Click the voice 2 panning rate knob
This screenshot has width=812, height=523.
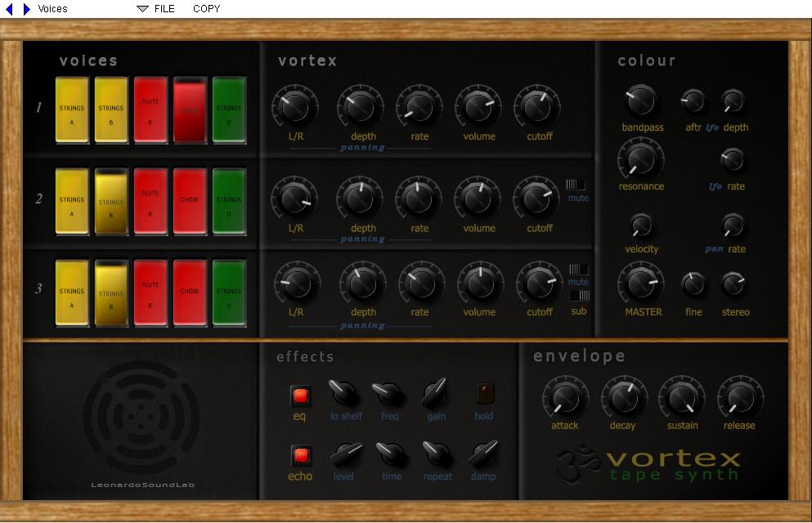pos(419,199)
